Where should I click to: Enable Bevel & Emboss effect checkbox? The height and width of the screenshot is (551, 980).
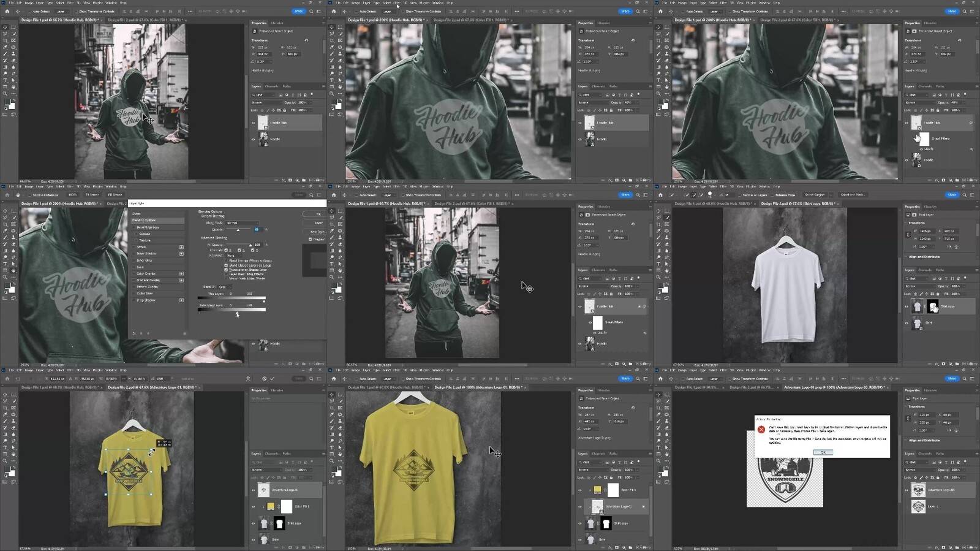pos(134,227)
